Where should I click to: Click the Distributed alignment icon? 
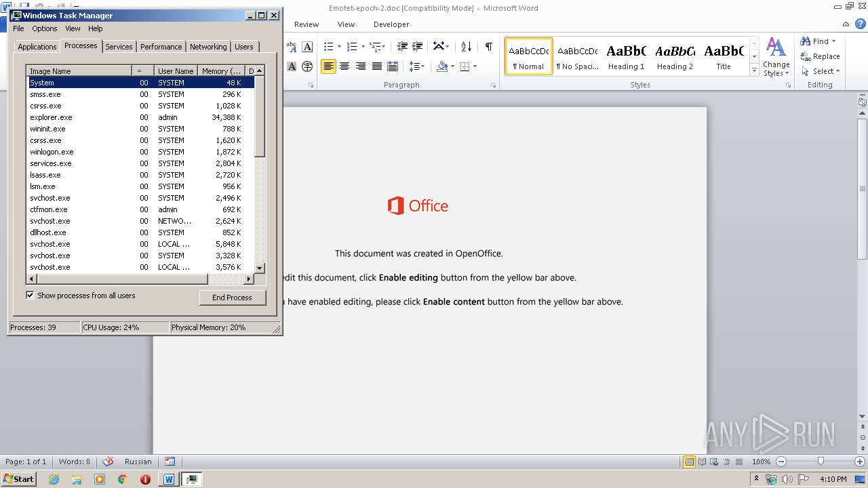393,66
